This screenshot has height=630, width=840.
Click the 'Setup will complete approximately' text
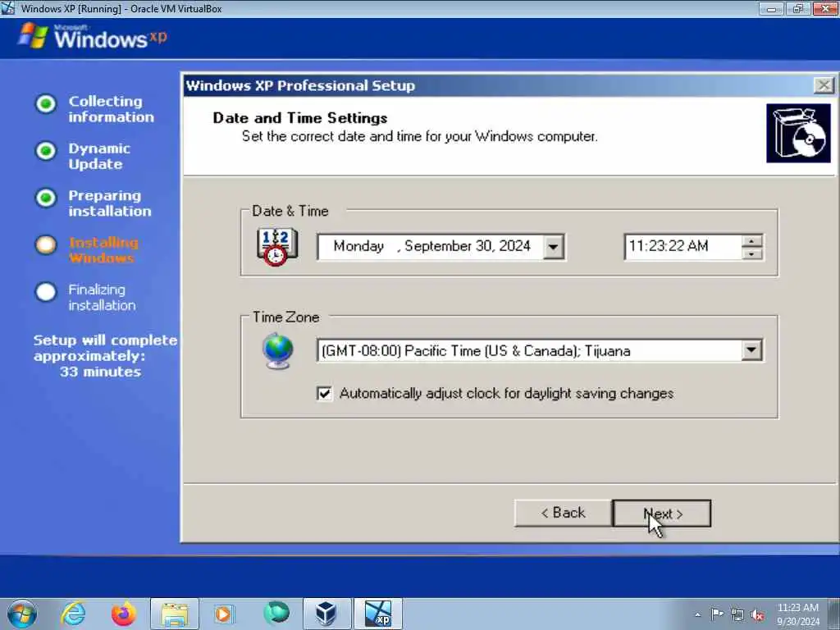[x=105, y=348]
